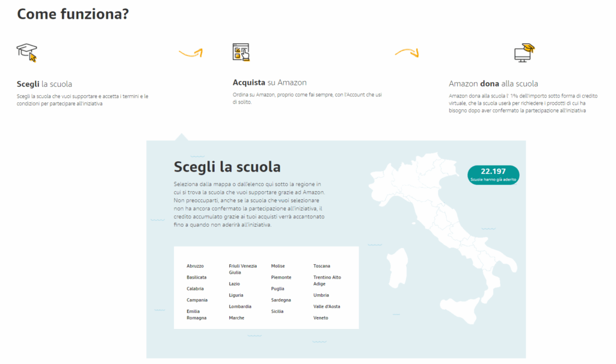Click the Amazon shopping browser icon

(x=241, y=52)
